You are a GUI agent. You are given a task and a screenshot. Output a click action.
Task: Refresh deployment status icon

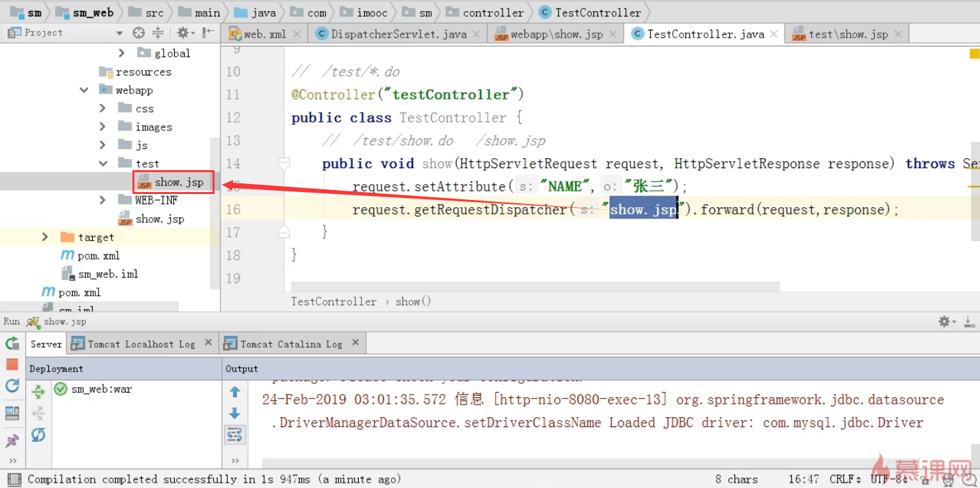point(38,435)
